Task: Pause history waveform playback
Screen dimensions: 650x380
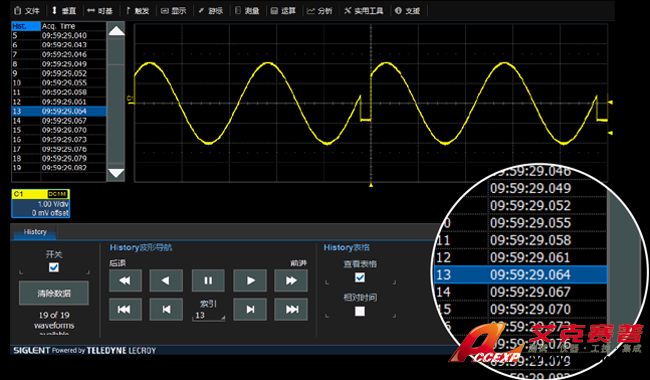Action: point(208,281)
